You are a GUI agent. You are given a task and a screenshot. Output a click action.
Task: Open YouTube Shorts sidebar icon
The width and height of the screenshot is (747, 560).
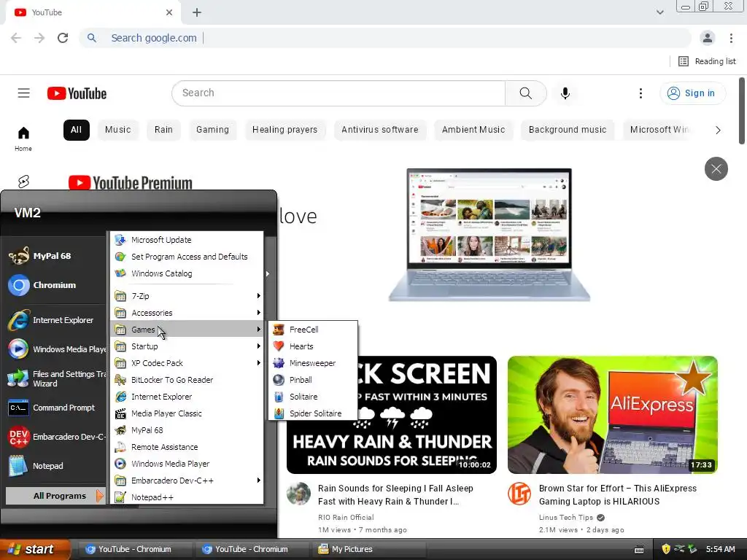tap(23, 182)
